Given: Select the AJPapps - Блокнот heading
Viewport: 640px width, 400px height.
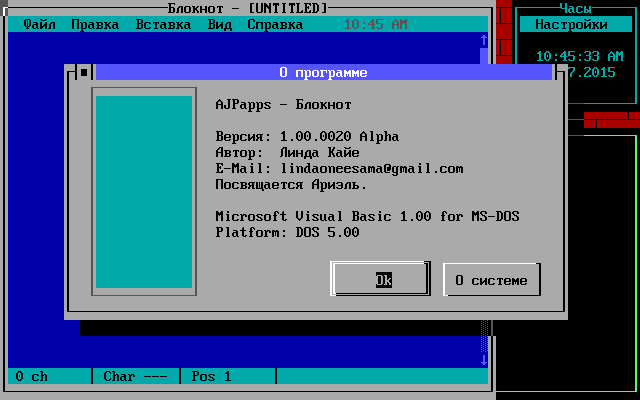Looking at the screenshot, I should 283,104.
